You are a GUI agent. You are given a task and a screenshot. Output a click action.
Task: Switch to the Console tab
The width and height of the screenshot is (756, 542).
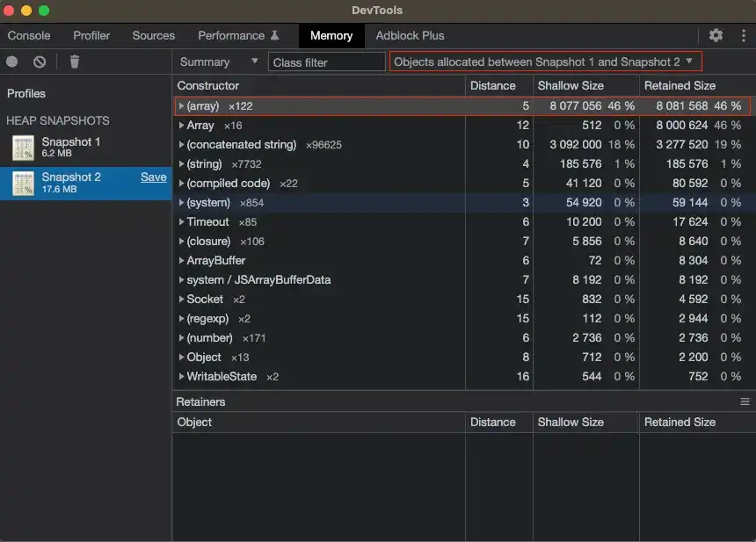click(x=29, y=36)
